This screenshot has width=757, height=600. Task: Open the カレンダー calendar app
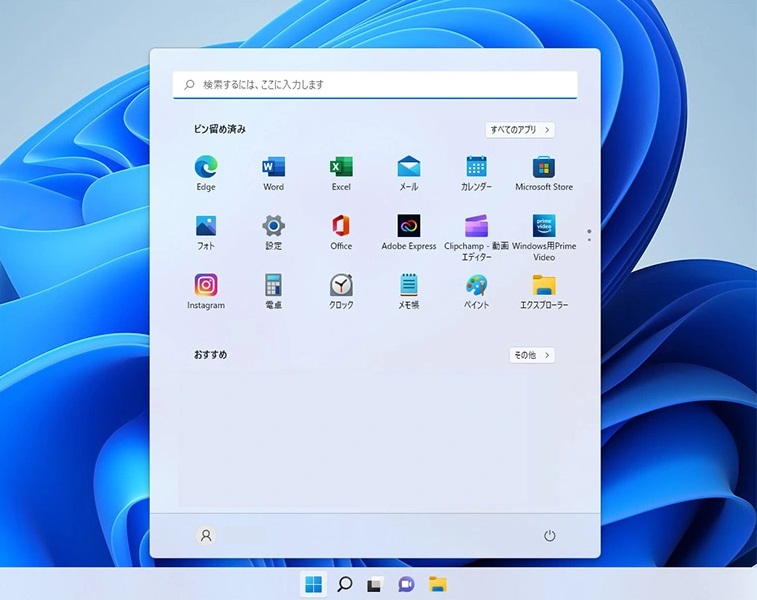pos(477,173)
